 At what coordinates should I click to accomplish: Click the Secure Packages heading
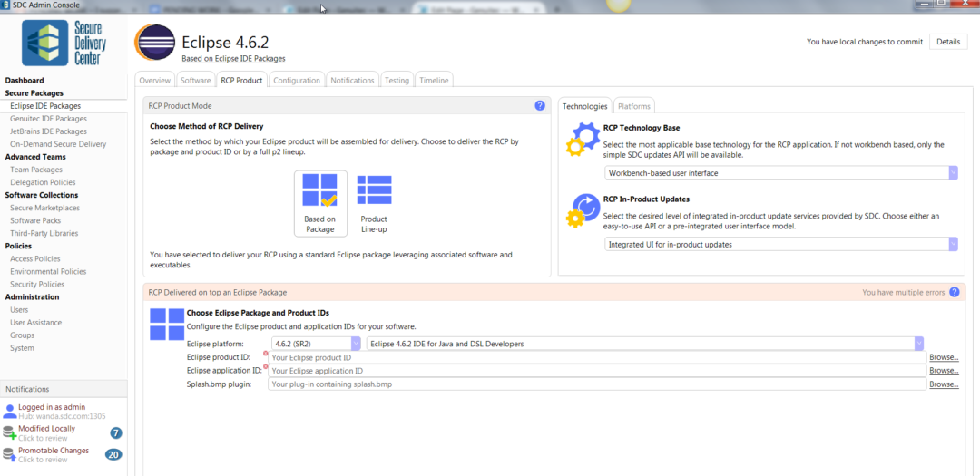pos(34,92)
